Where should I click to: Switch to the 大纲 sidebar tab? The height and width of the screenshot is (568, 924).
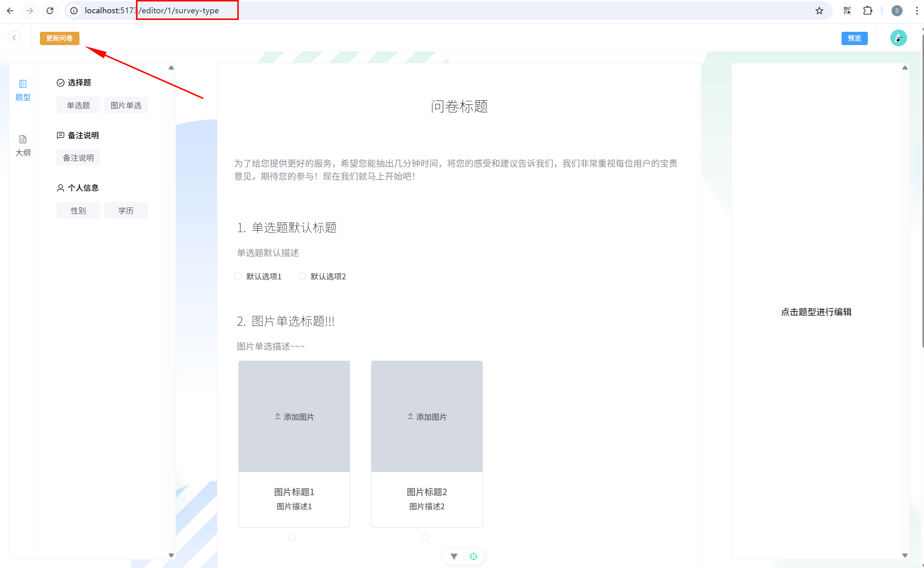23,146
